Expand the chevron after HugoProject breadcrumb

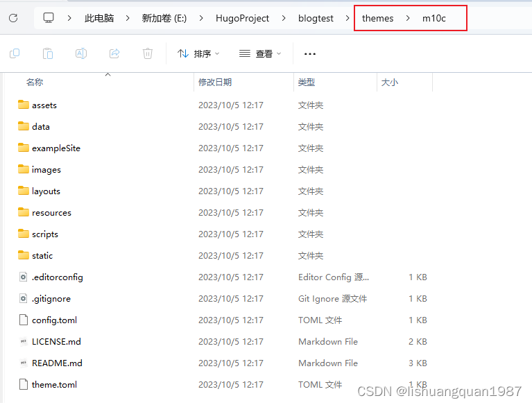click(x=282, y=18)
